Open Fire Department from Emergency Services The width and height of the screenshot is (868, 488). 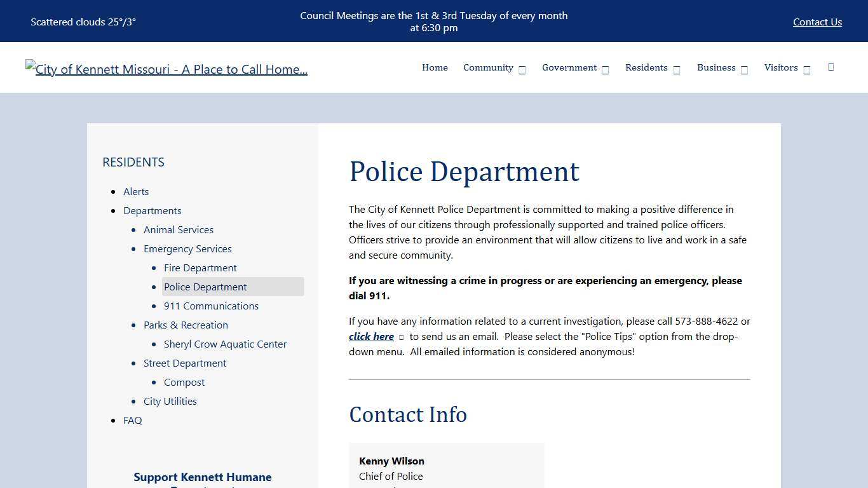(200, 268)
